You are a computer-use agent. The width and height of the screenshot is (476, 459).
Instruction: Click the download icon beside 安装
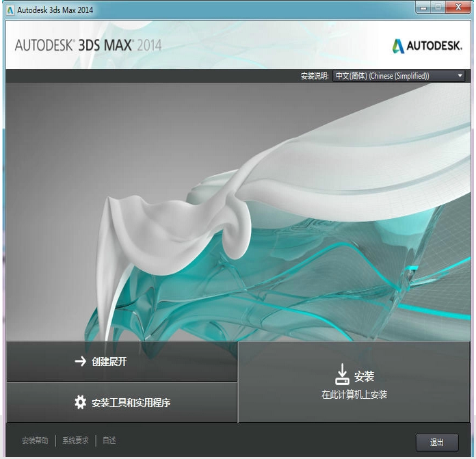coord(342,374)
